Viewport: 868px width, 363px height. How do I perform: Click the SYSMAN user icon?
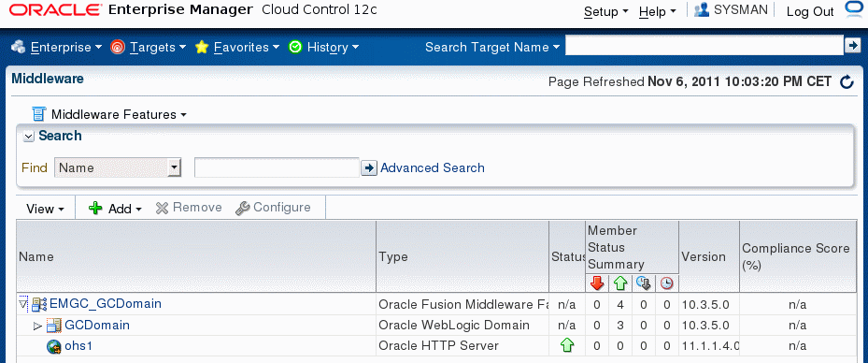point(702,10)
